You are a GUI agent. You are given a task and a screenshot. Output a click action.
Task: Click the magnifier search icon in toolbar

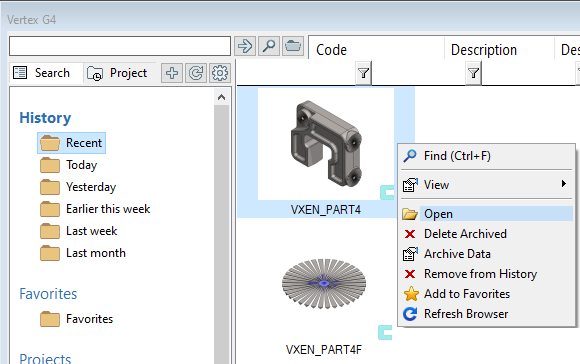coord(269,46)
